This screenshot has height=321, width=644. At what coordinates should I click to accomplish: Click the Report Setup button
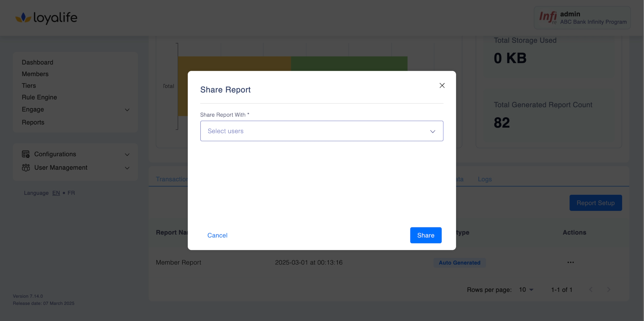coord(595,203)
